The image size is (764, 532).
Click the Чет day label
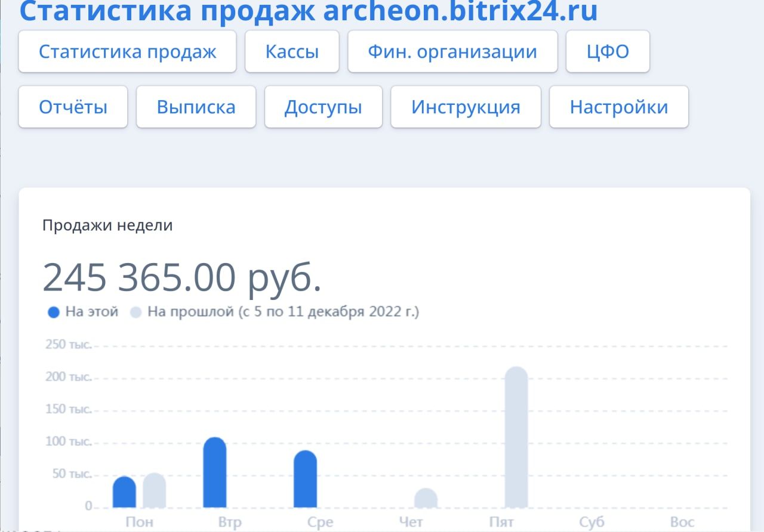point(411,522)
